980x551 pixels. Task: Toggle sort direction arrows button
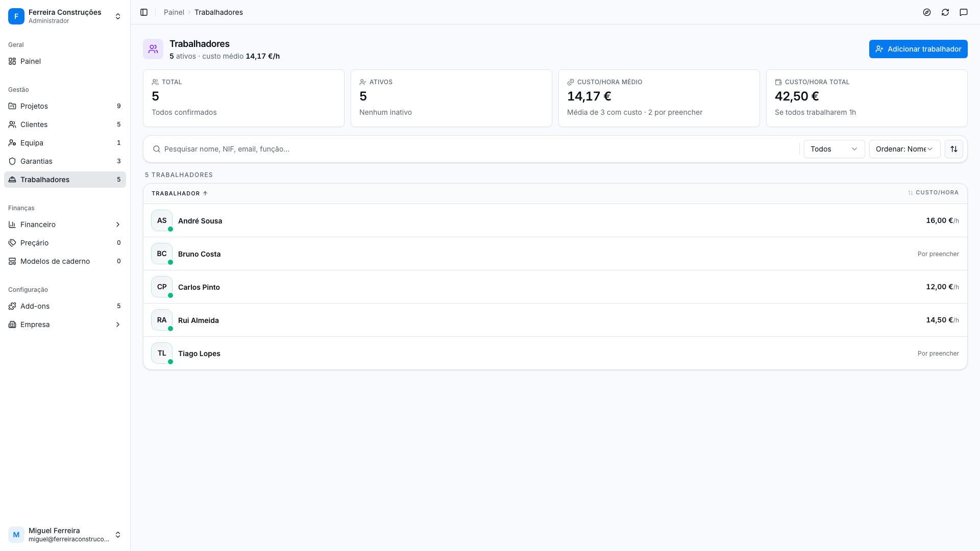(x=954, y=149)
